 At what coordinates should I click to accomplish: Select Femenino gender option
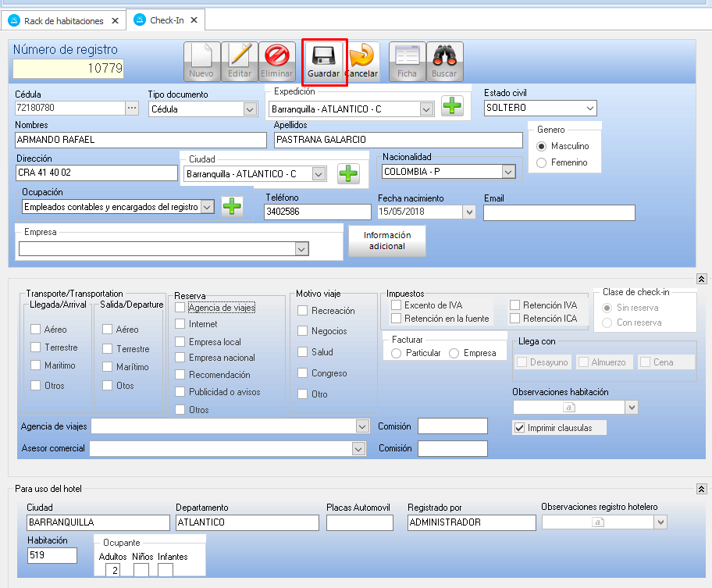541,162
